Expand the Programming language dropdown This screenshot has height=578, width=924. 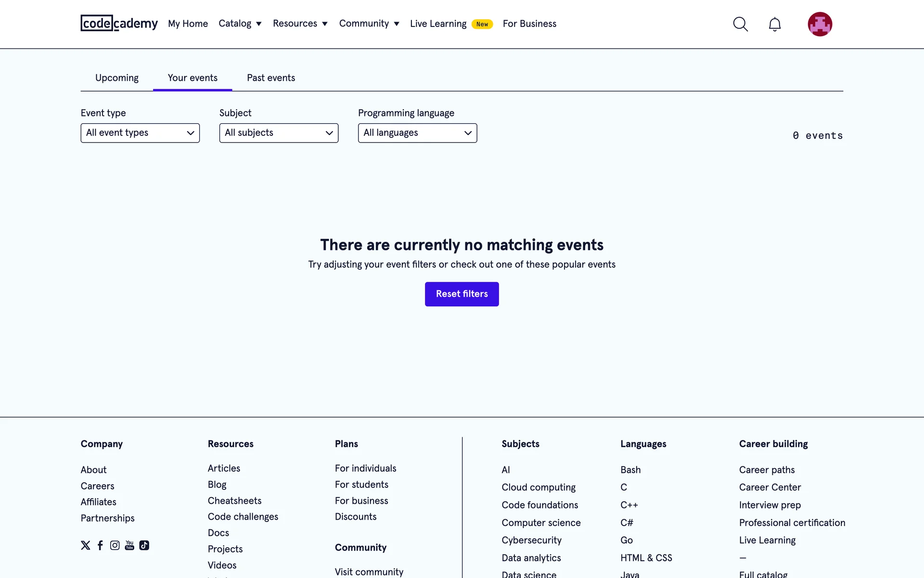click(417, 133)
